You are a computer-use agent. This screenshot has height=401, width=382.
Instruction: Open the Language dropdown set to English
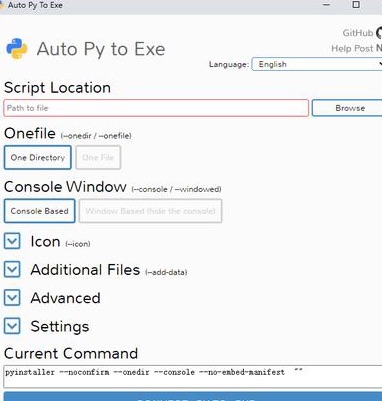317,64
